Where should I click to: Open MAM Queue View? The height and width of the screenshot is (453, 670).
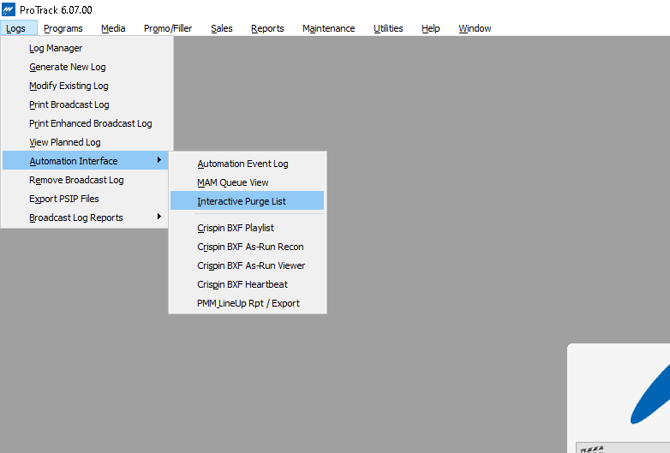[247, 182]
